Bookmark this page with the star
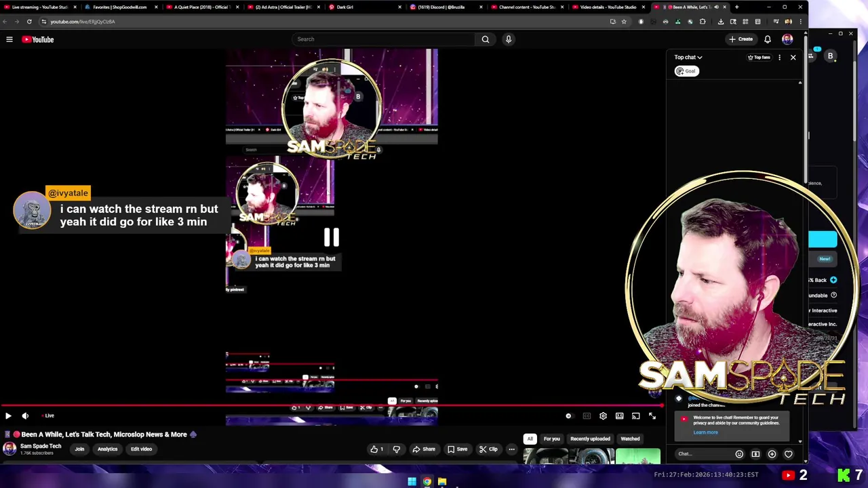 (624, 22)
